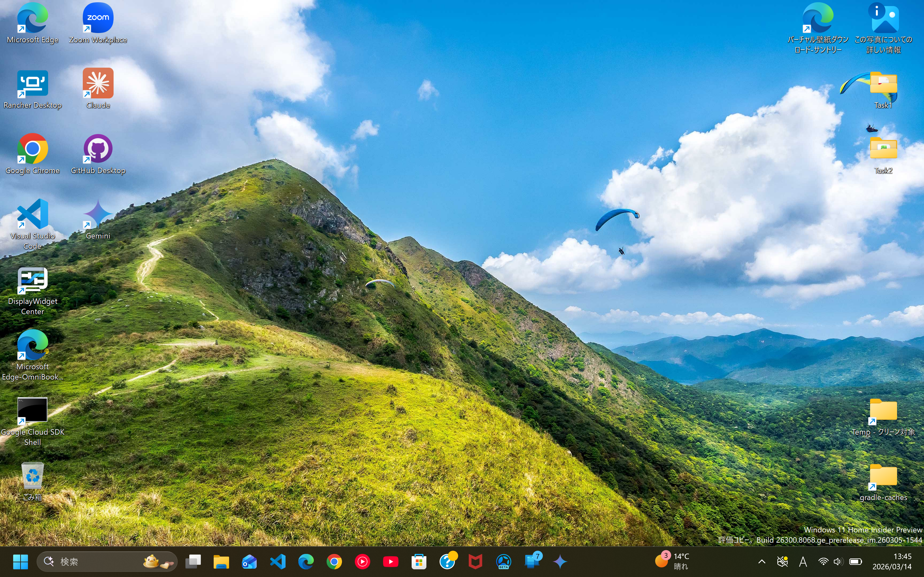Select the Zoom Workplace desktop icon
This screenshot has width=924, height=577.
98,18
